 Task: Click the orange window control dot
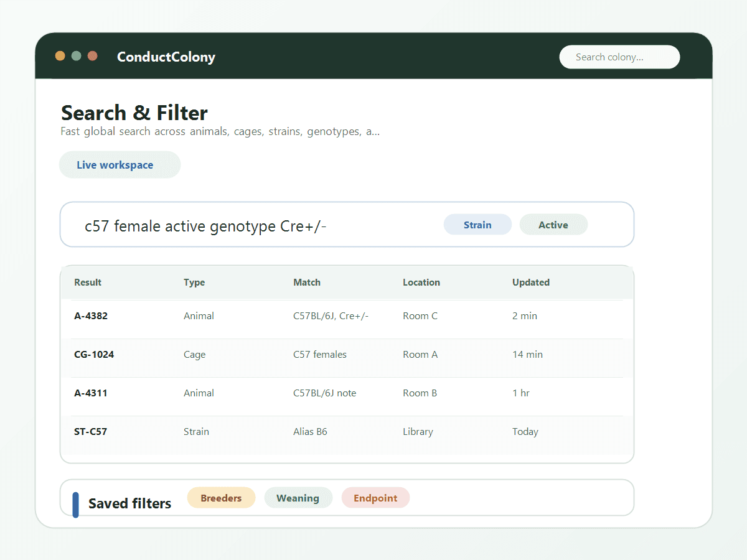60,56
